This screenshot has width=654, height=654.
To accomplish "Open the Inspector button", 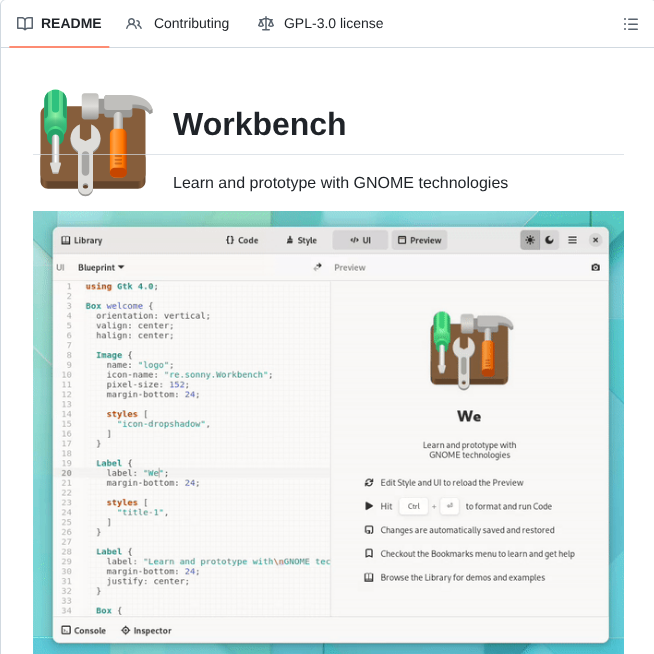I will pos(146,630).
